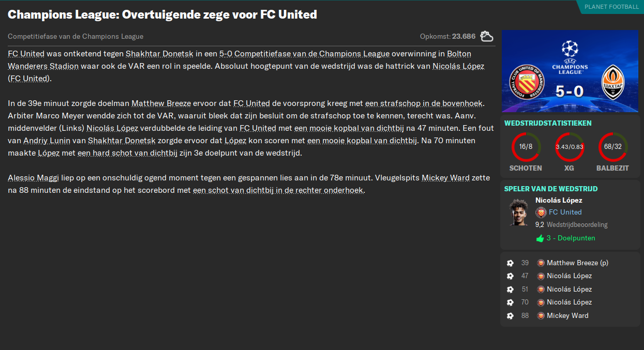The height and width of the screenshot is (350, 644).
Task: Click the XG gauge ring showing 3.43/0.83
Action: 569,146
